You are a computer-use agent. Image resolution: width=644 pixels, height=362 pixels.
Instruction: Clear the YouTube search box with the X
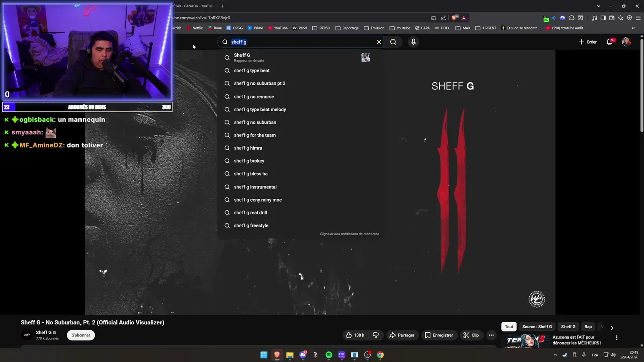[379, 42]
